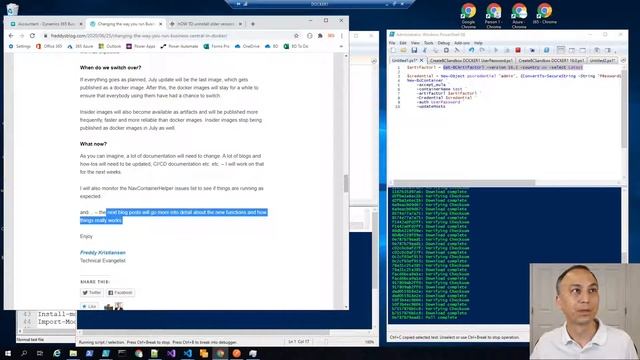Open the Add-ons menu in PowerShell ISE
640x360 pixels.
(462, 43)
